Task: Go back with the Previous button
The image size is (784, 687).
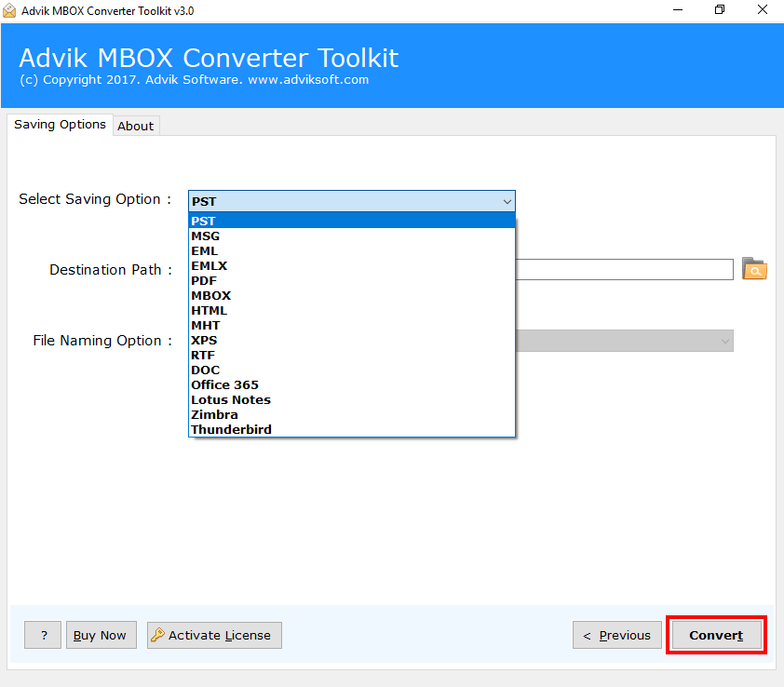Action: (x=617, y=635)
